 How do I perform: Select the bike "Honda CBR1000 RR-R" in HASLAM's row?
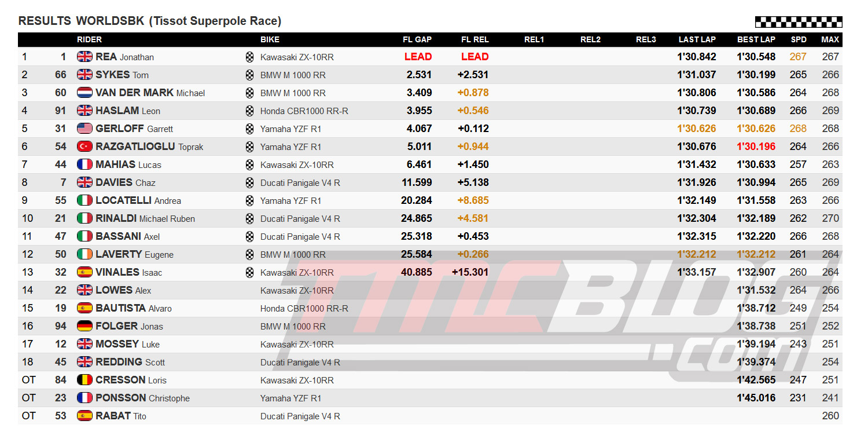pyautogui.click(x=304, y=111)
